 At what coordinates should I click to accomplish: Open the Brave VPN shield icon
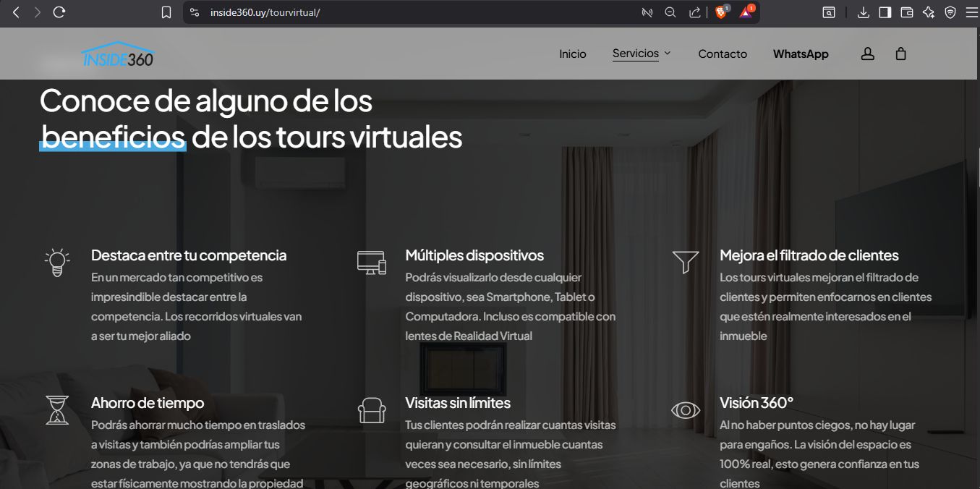coord(950,12)
